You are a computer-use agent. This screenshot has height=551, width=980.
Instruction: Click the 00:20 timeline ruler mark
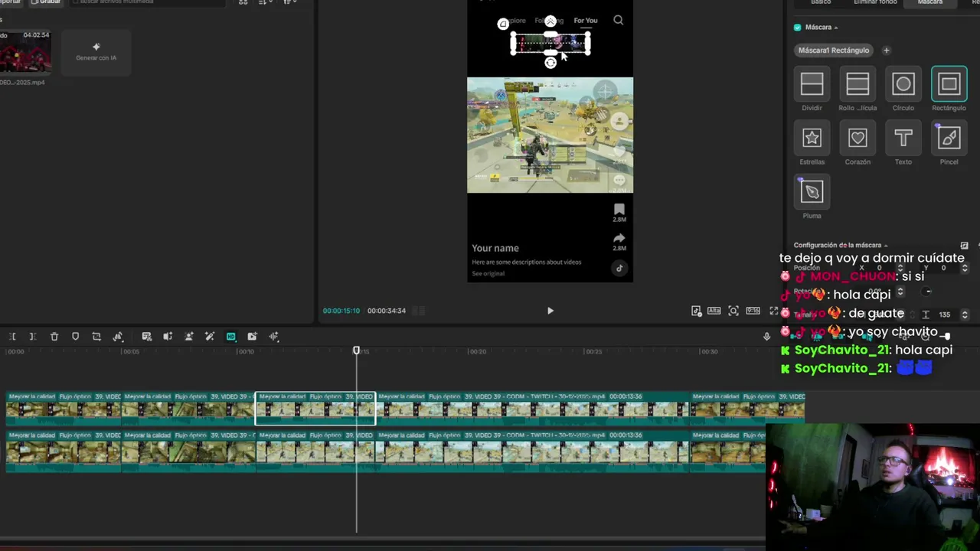point(478,351)
